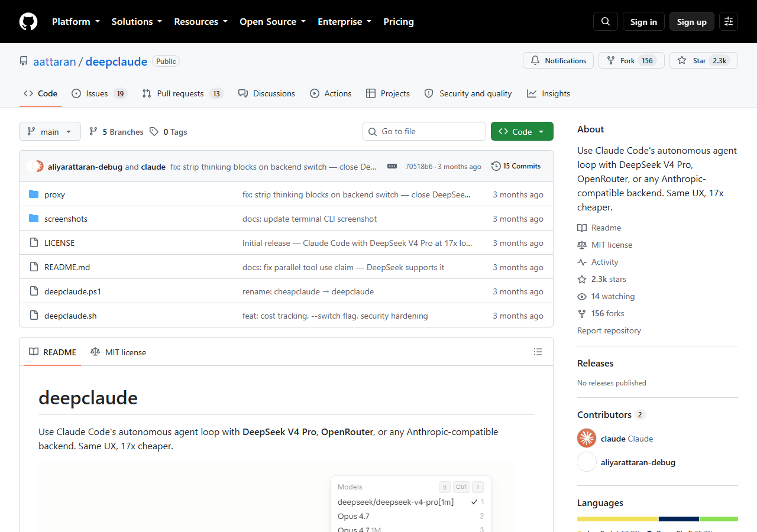This screenshot has height=532, width=757.
Task: Click the Claude contributor avatar
Action: click(587, 438)
